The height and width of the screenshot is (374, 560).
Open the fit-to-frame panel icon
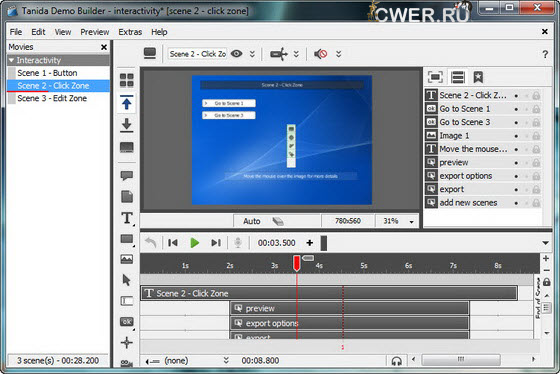click(435, 77)
